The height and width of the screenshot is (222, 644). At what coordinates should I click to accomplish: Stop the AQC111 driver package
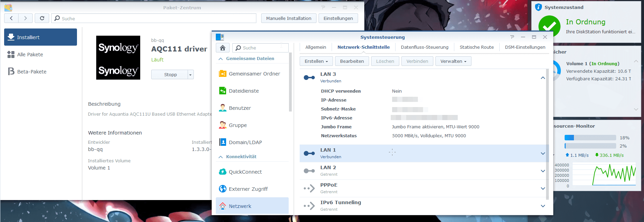pyautogui.click(x=170, y=74)
